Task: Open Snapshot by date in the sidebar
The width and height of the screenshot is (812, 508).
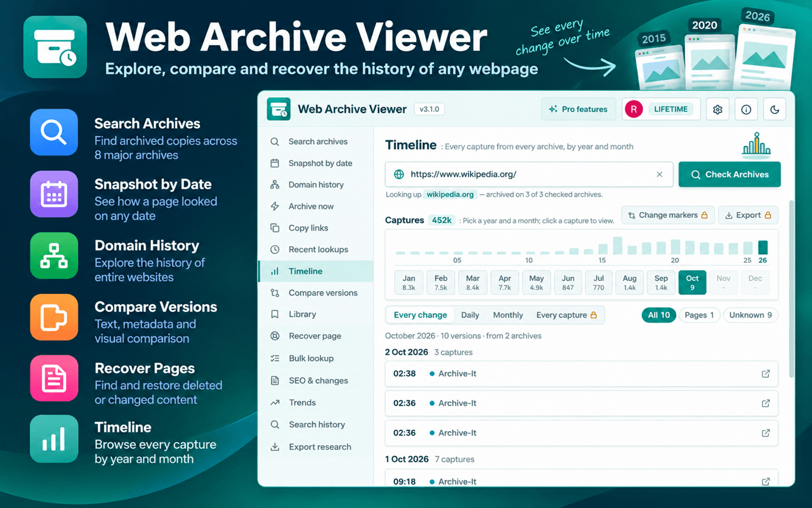Action: coord(315,163)
